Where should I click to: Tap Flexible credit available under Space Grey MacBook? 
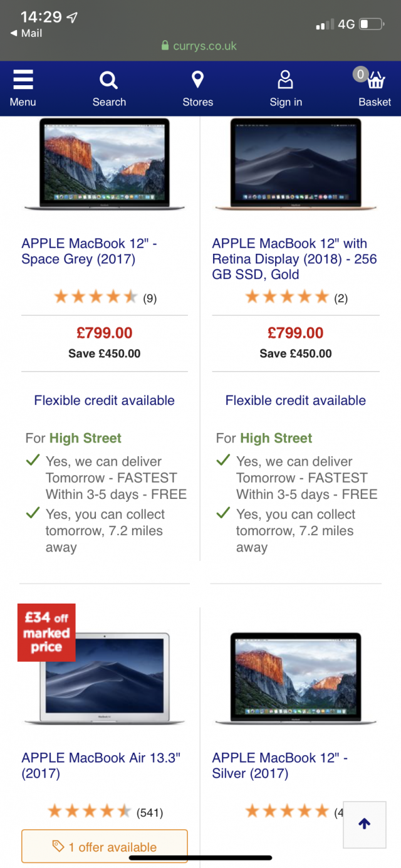coord(105,400)
